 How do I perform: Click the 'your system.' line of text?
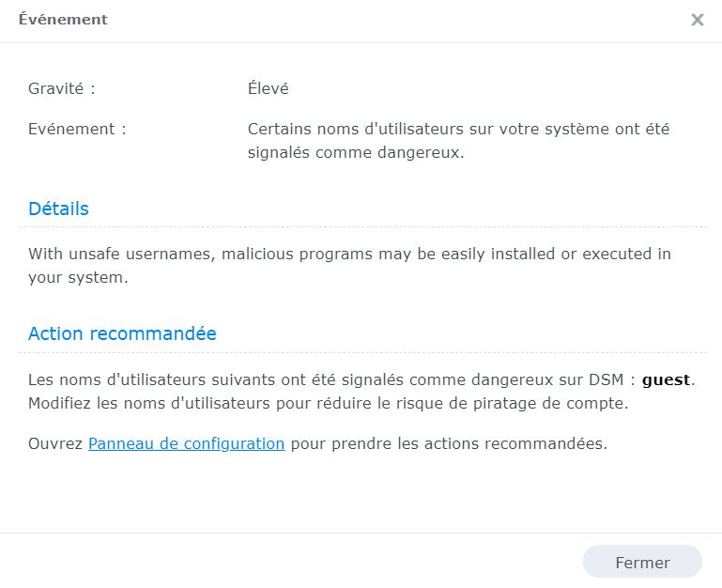78,278
